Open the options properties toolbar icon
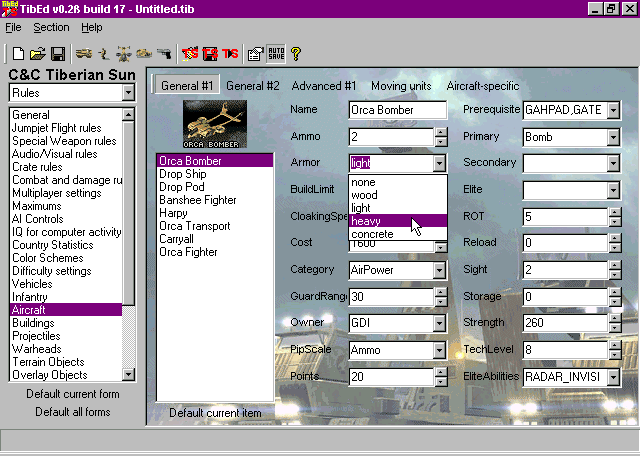Screen dimensions: 640x456 pos(256,53)
